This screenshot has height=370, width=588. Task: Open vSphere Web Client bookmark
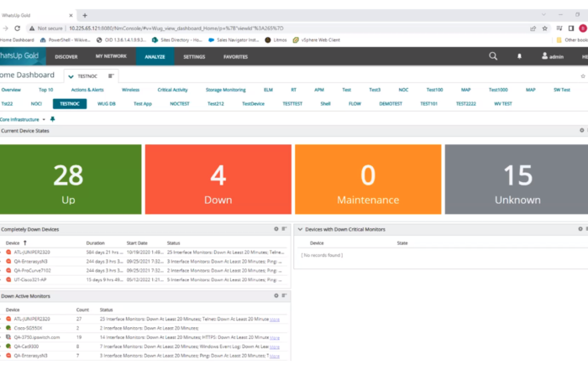317,39
